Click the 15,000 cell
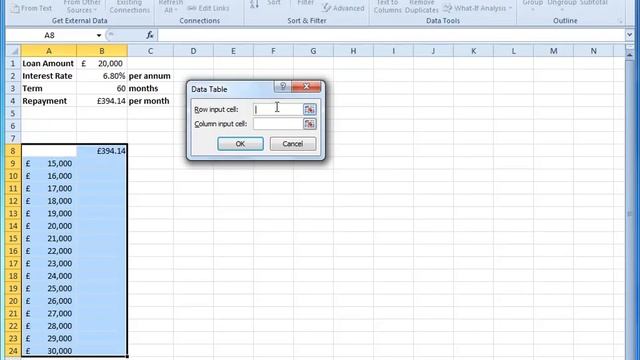The height and width of the screenshot is (360, 640). pyautogui.click(x=49, y=163)
